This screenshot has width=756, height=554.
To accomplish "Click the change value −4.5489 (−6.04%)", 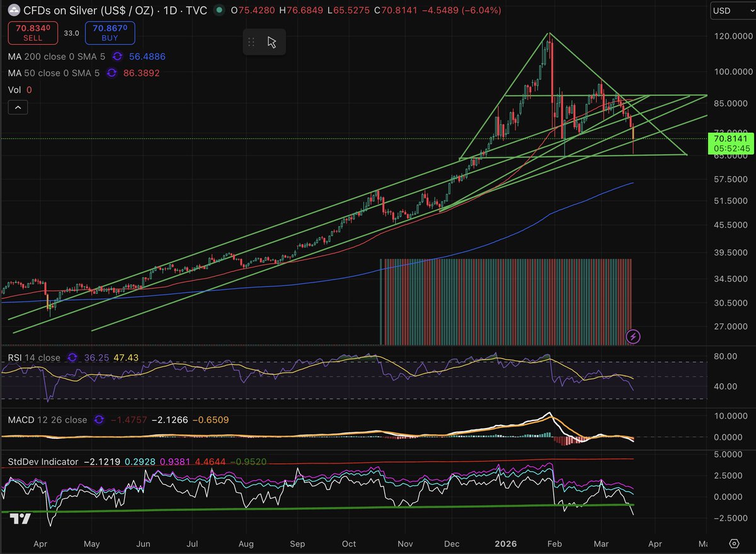I will 462,11.
